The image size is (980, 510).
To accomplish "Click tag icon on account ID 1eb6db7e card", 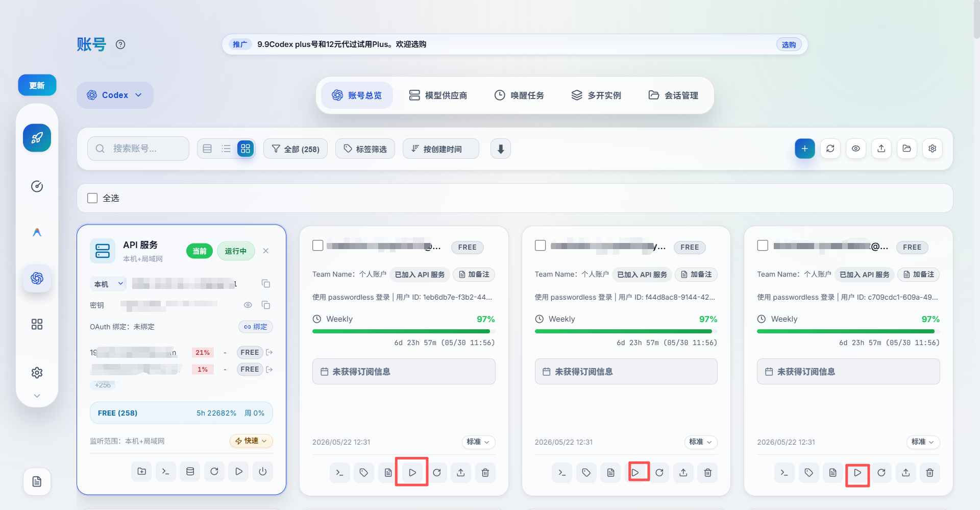I will 364,473.
